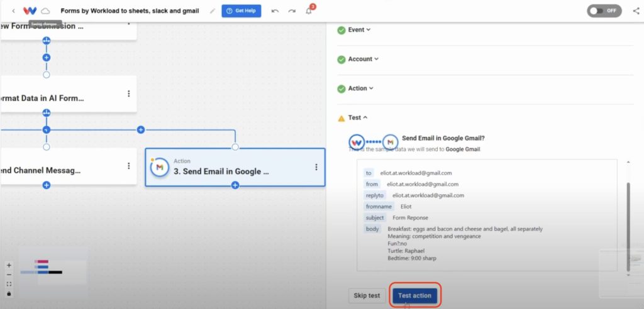Edit workflow name with pencil icon
644x309 pixels.
pyautogui.click(x=213, y=11)
